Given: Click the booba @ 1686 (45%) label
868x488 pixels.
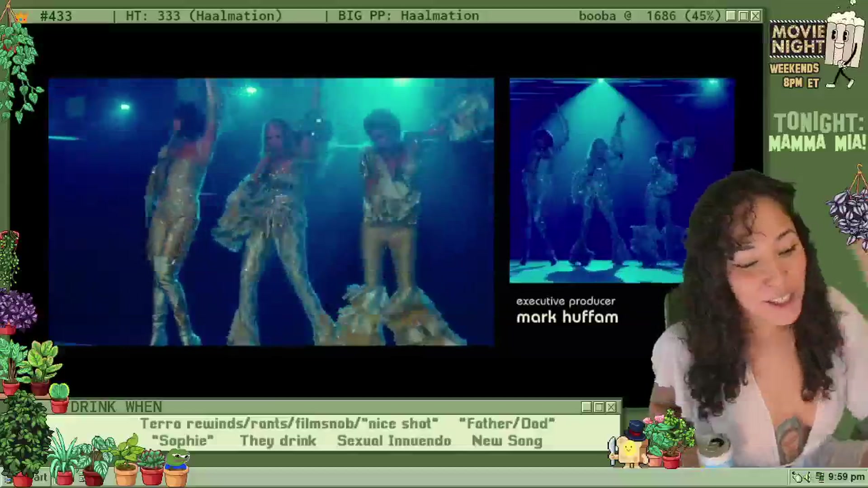Looking at the screenshot, I should (650, 16).
